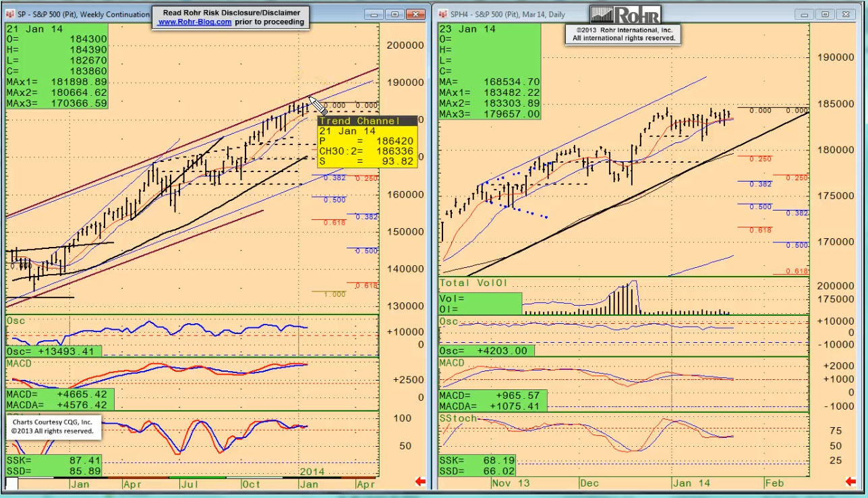Viewport: 868px width, 498px height.
Task: Click the Rohr logo above the daily chart
Action: point(625,15)
